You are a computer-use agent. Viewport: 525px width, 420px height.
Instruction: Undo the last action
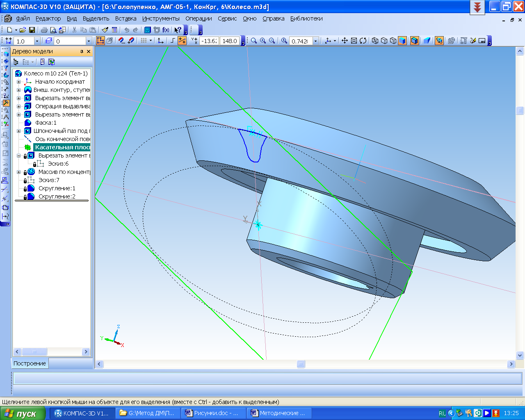127,30
